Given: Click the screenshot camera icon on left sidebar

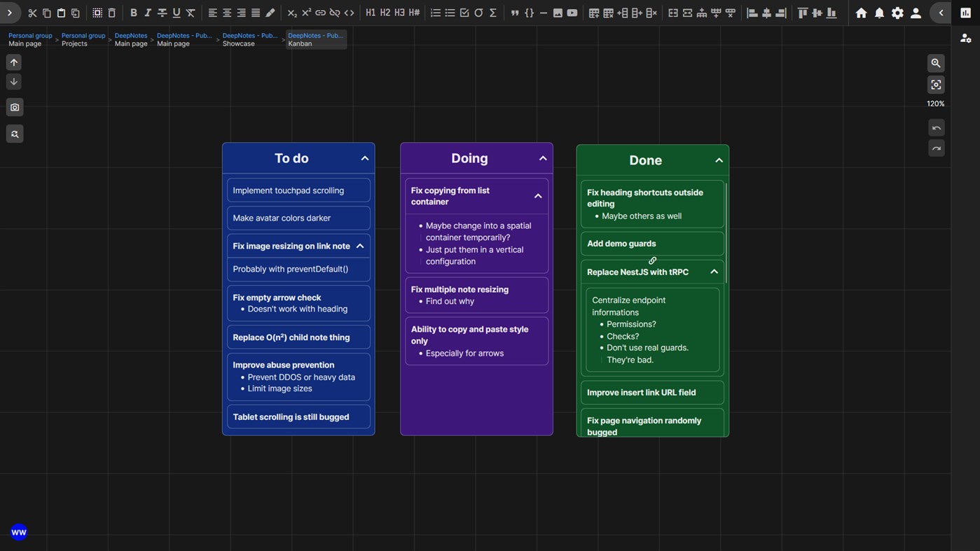Looking at the screenshot, I should pyautogui.click(x=14, y=107).
